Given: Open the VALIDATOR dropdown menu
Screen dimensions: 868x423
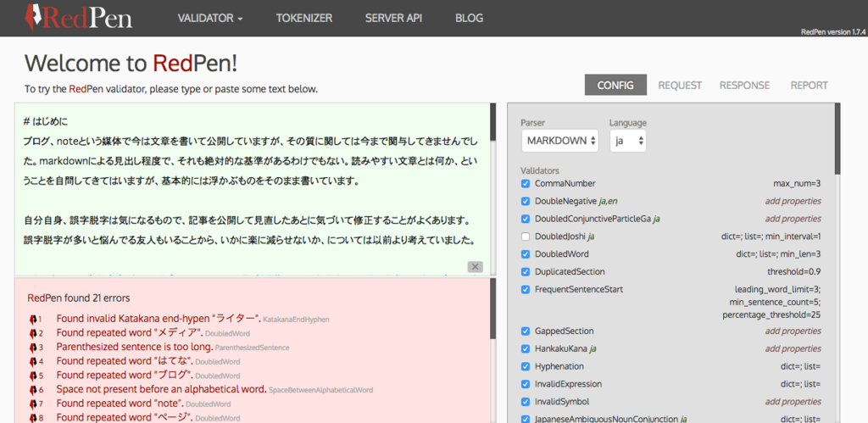Looking at the screenshot, I should point(210,18).
